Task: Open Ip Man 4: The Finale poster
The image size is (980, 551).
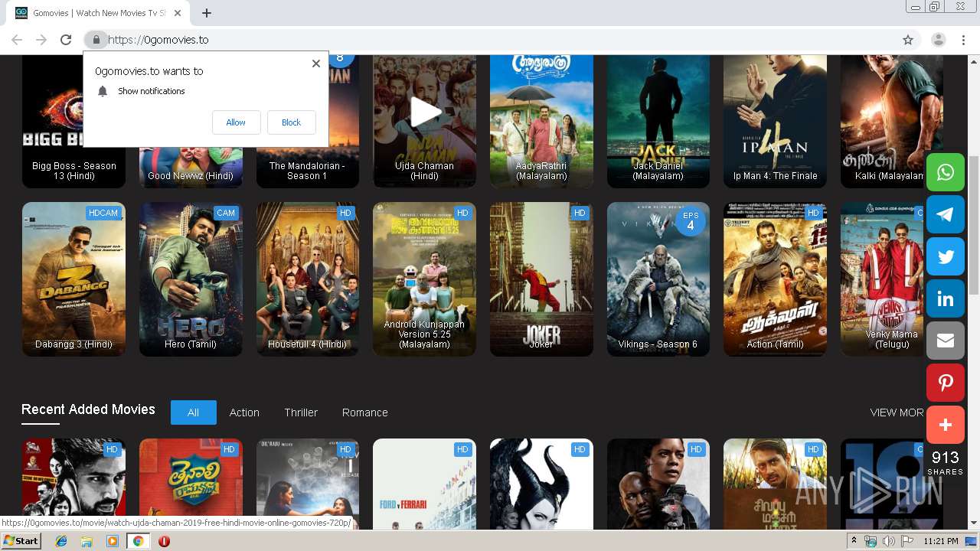Action: click(x=775, y=121)
